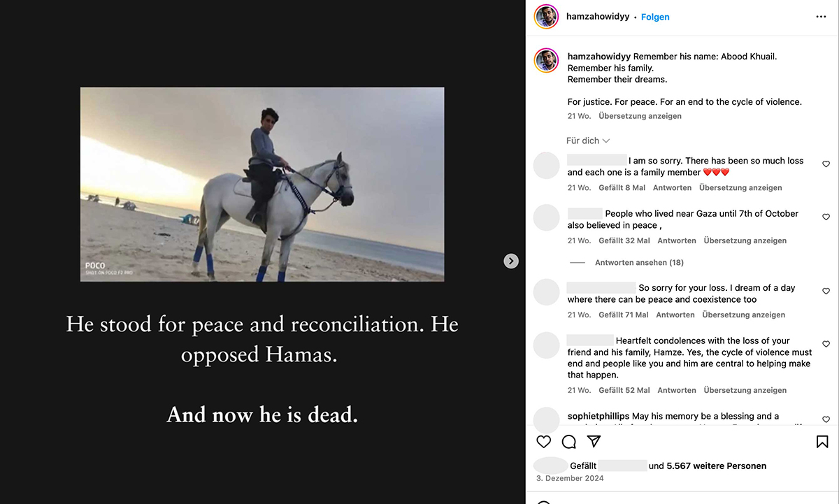Open the comment bubble icon
Image resolution: width=839 pixels, height=504 pixels.
(569, 441)
